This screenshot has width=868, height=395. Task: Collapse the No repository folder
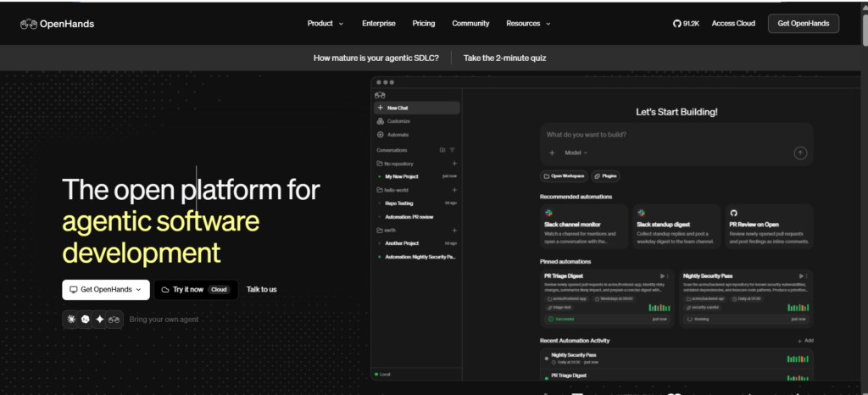tap(395, 164)
